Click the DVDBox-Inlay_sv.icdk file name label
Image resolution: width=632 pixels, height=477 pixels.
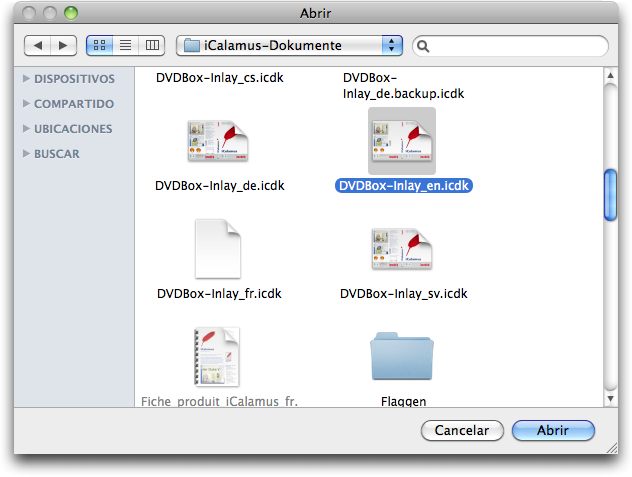403,294
